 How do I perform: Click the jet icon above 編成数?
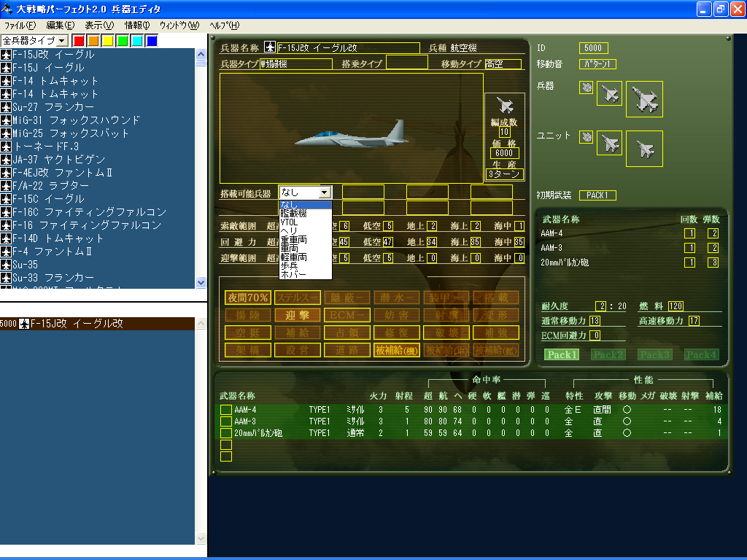tap(504, 105)
